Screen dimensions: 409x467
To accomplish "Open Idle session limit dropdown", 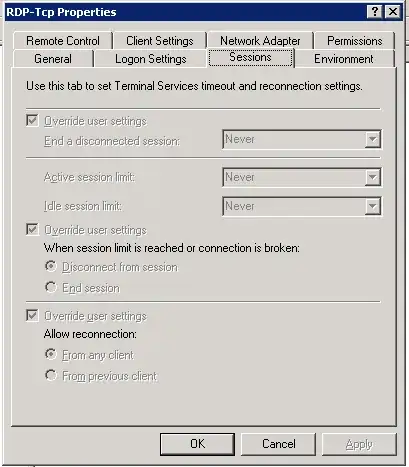I will coord(302,206).
